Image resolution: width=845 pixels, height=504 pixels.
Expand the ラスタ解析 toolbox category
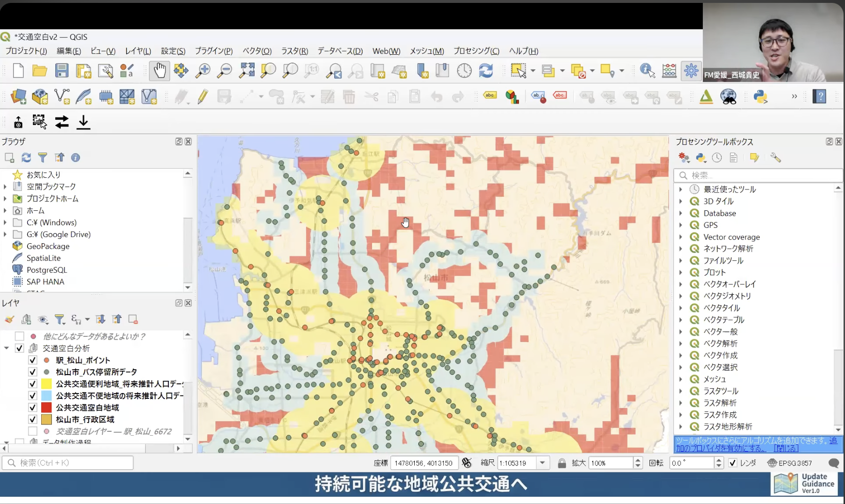pos(681,403)
